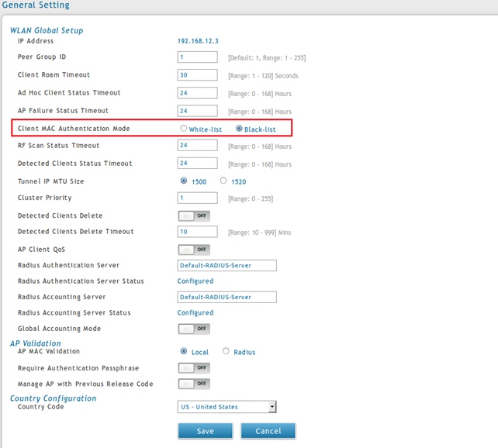Click the Radius Authentication Server field
This screenshot has width=498, height=448.
(x=227, y=265)
